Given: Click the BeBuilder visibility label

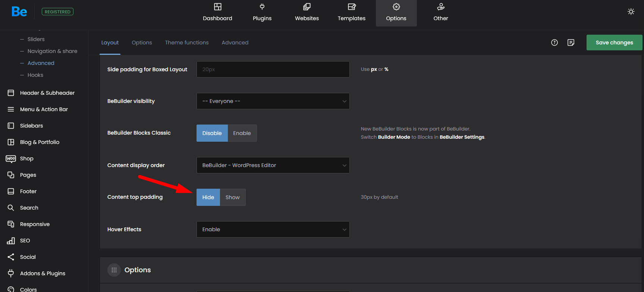Looking at the screenshot, I should [131, 101].
